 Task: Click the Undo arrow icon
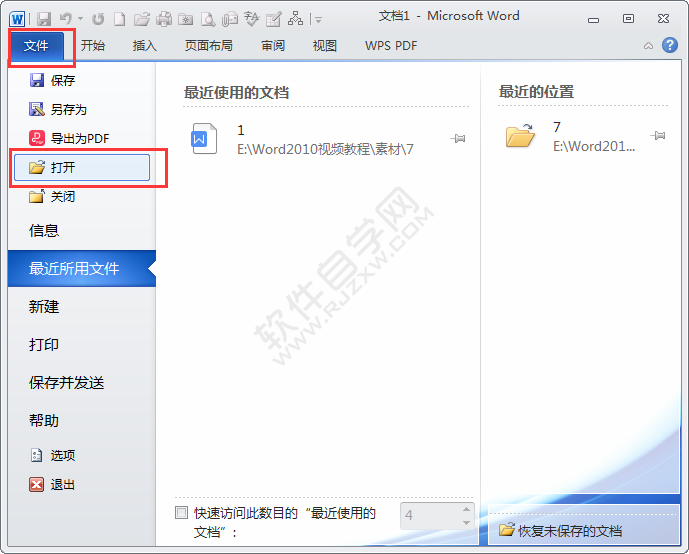click(x=65, y=19)
